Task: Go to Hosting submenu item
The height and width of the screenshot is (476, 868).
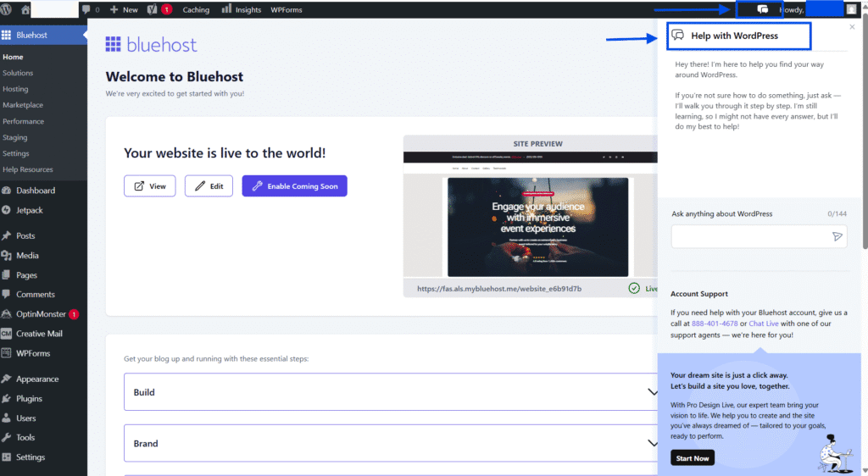Action: point(15,89)
